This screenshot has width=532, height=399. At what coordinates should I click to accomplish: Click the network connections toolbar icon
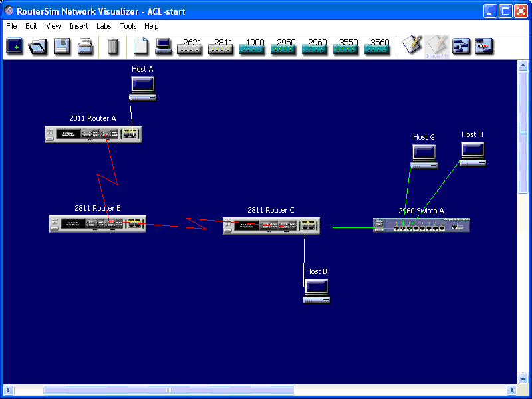pos(461,46)
